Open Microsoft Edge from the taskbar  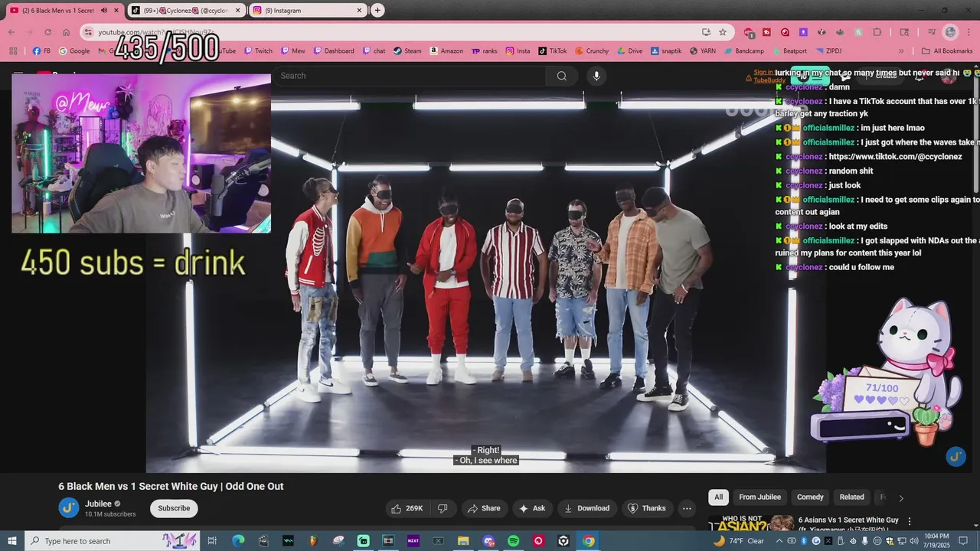(x=238, y=541)
